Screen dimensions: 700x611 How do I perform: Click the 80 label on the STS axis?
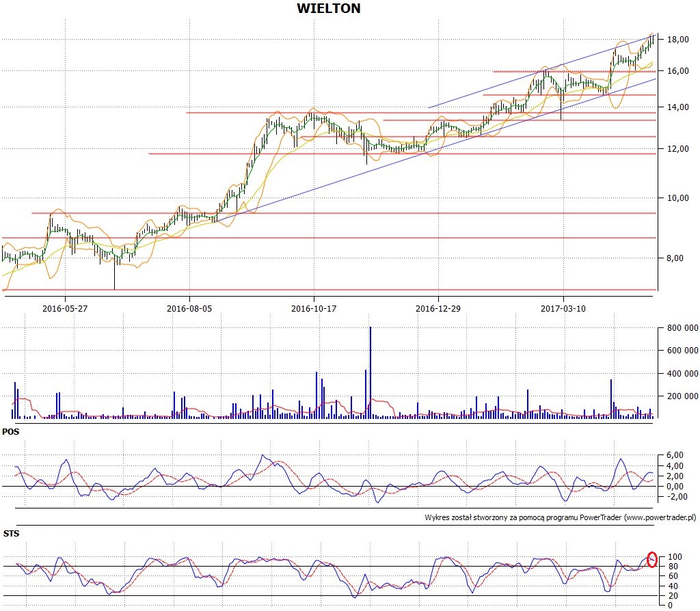[673, 567]
